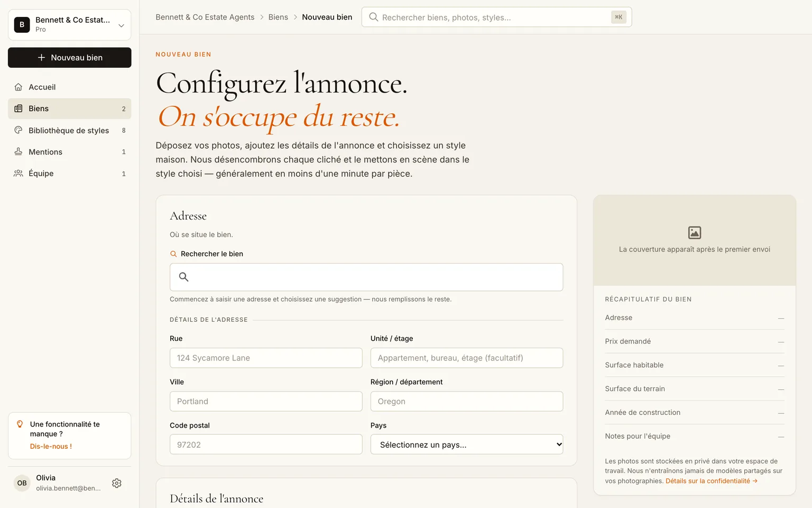Click the Équipe people icon
The width and height of the screenshot is (812, 508).
point(19,174)
